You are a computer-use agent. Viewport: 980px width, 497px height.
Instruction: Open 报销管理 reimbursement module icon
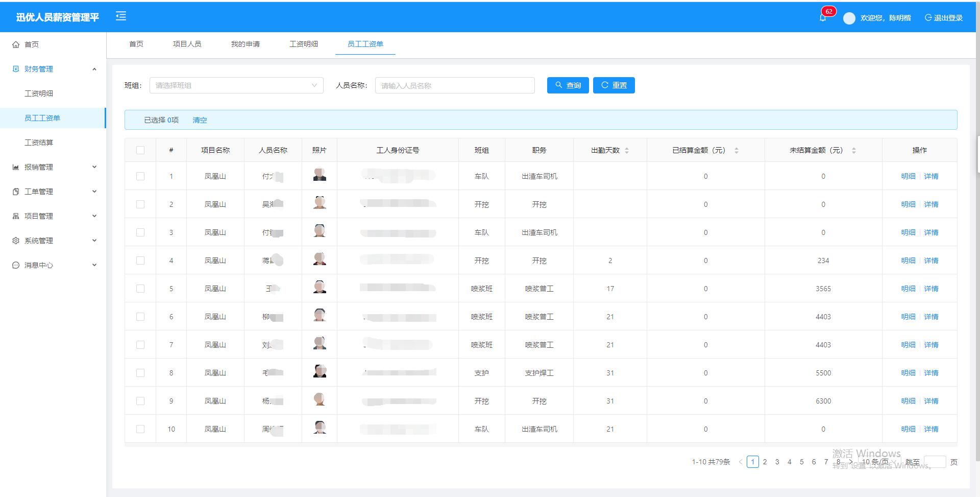click(16, 167)
